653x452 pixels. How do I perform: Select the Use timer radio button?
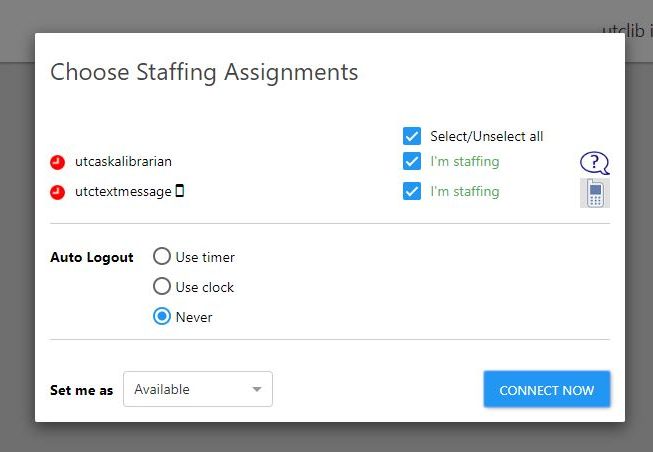162,257
